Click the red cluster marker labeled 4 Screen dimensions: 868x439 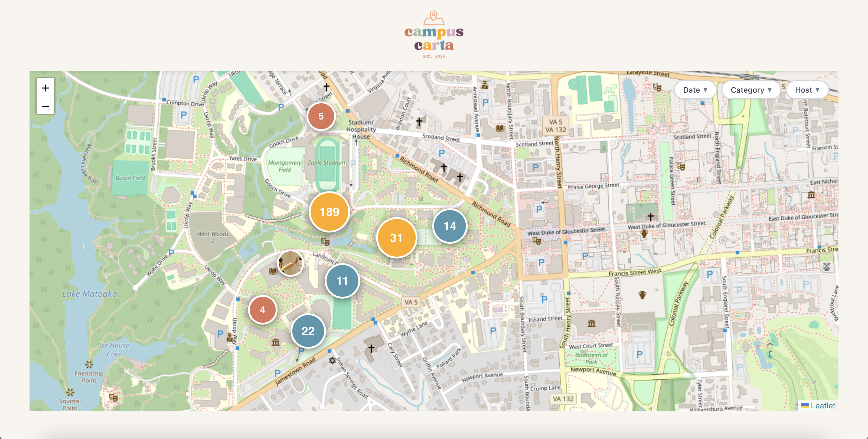coord(262,310)
